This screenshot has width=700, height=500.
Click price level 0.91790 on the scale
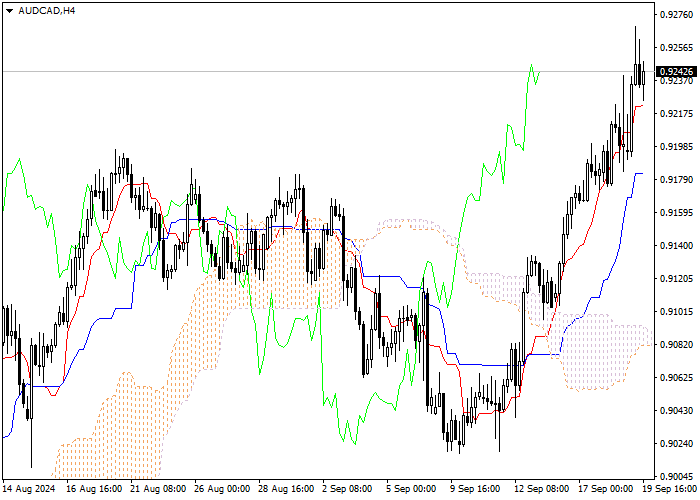(676, 179)
